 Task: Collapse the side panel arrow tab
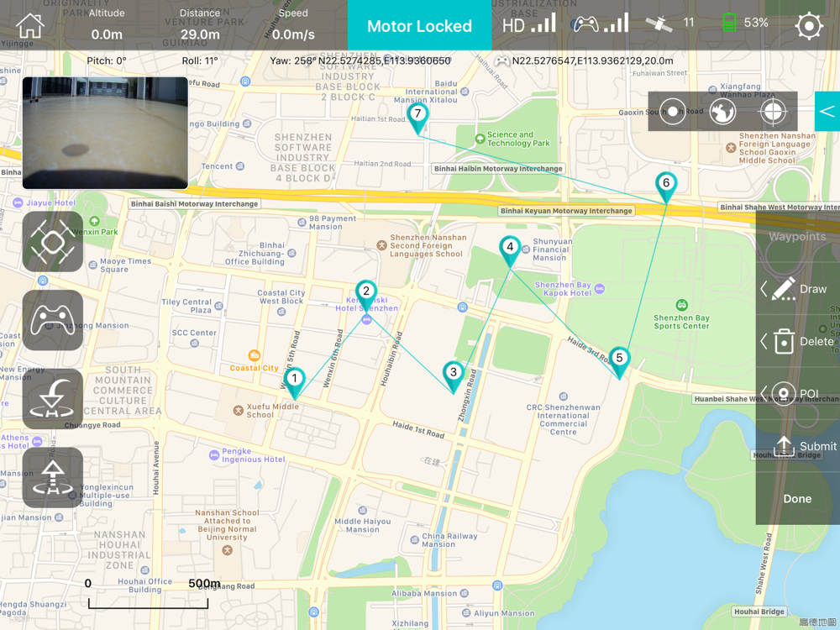(827, 111)
